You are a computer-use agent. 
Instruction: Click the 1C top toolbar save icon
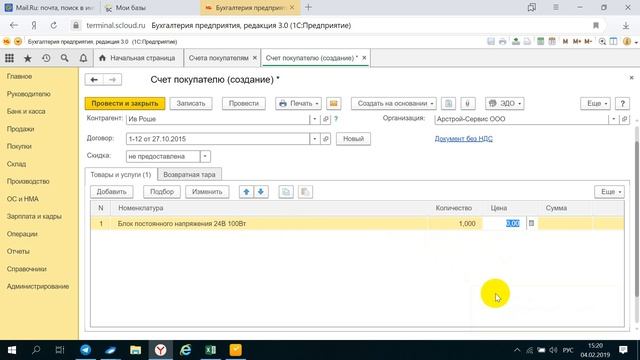click(491, 42)
